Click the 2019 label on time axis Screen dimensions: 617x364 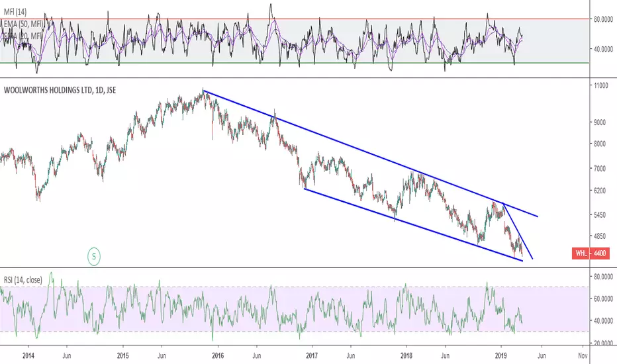(x=501, y=356)
